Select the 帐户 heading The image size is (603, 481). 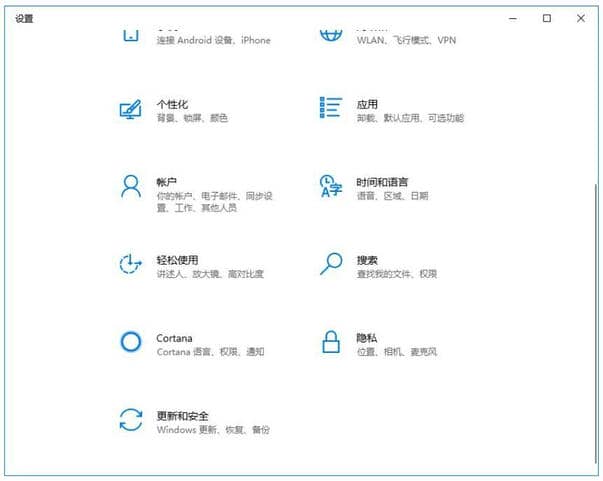[x=167, y=182]
